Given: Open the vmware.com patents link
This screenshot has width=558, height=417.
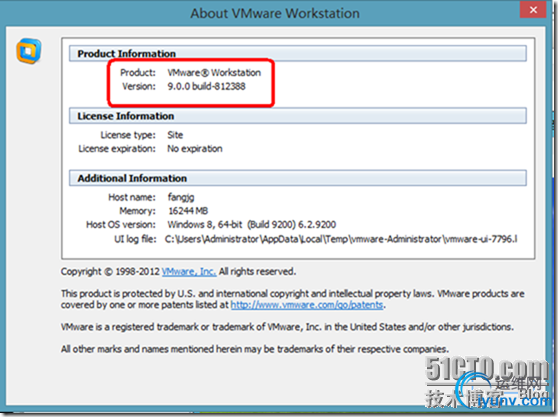Looking at the screenshot, I should pos(307,305).
